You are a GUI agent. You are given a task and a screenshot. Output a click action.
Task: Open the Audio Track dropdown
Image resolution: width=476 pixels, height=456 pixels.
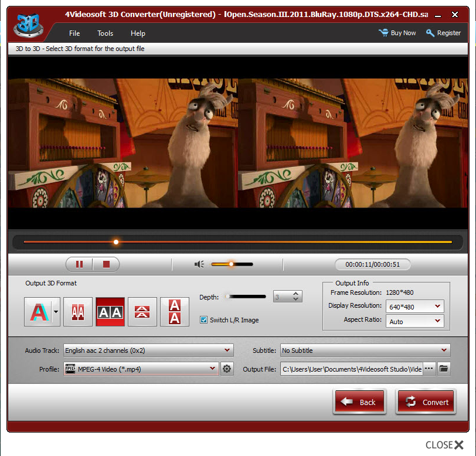click(148, 350)
